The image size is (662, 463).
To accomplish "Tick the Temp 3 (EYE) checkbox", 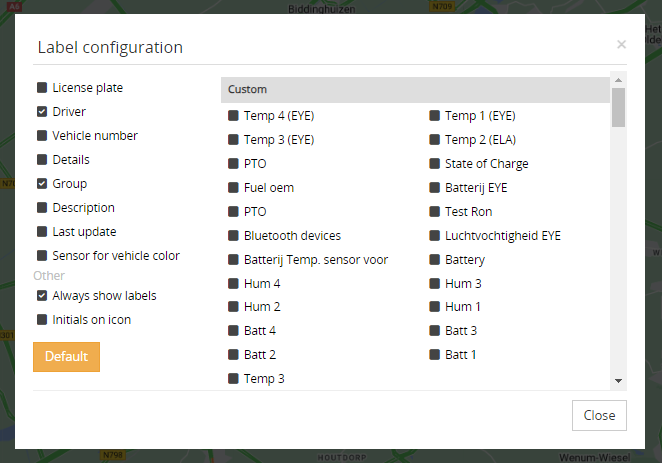I will click(233, 140).
